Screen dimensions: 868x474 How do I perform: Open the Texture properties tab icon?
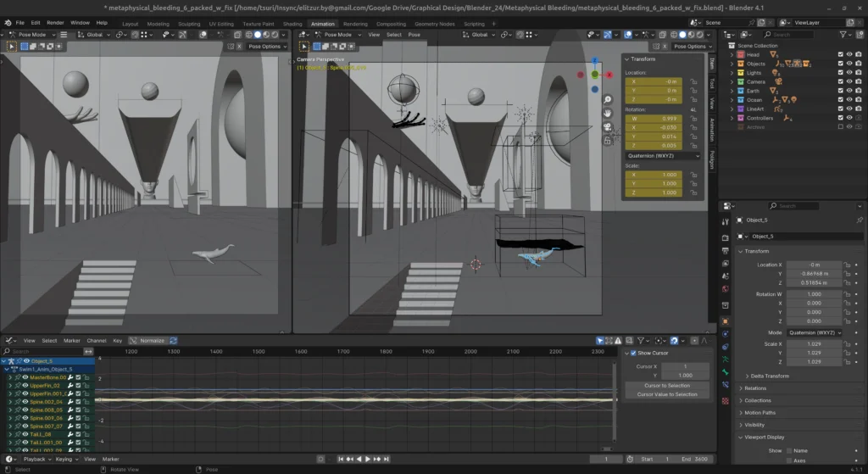pos(726,400)
